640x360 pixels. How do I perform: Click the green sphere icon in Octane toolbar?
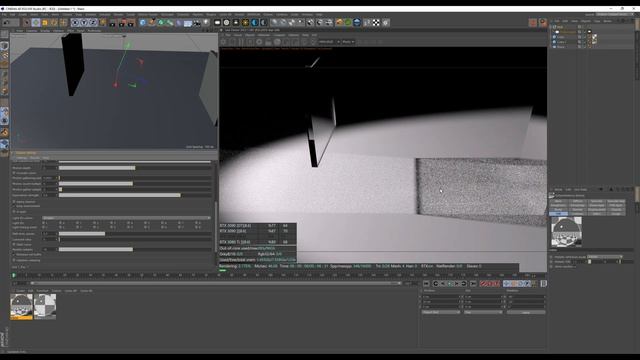(x=348, y=22)
